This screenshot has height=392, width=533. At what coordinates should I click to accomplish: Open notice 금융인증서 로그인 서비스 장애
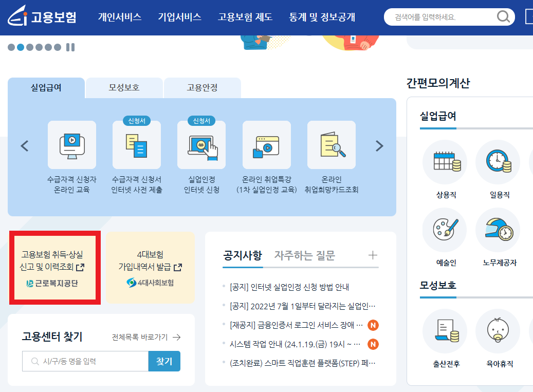pos(297,325)
